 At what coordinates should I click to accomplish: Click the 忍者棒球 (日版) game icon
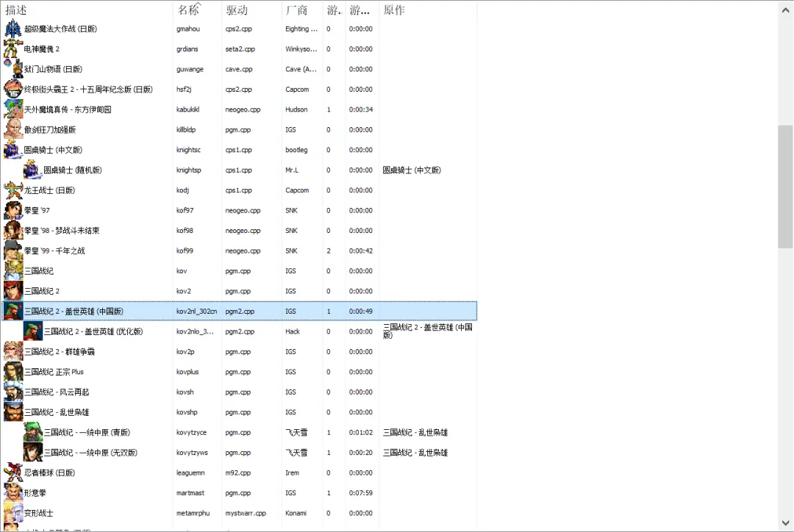13,472
